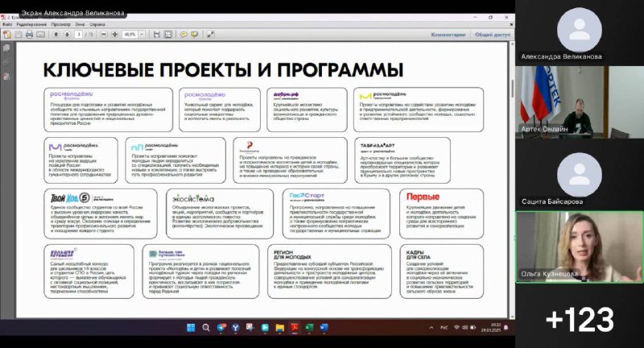Open Excel from the taskbar
Viewport: 644px width, 348px height.
[x=309, y=327]
